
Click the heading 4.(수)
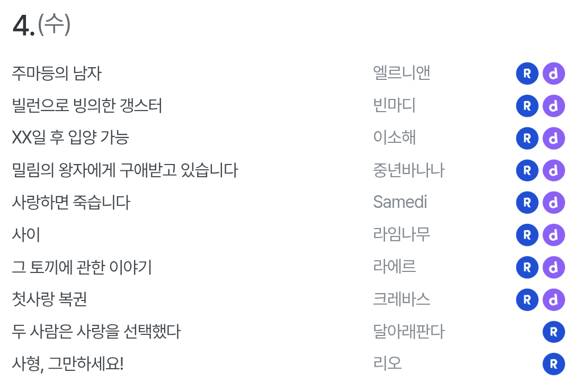[42, 25]
